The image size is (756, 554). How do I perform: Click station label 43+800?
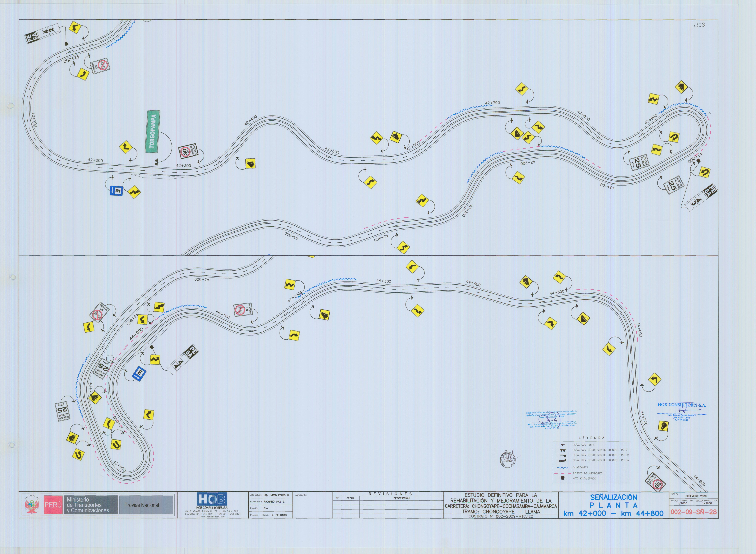120,466
